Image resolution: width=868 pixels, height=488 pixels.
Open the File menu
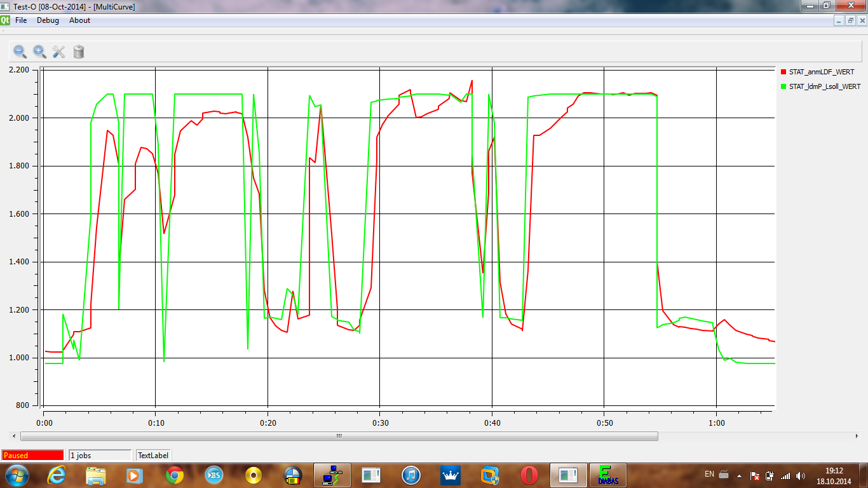point(21,20)
